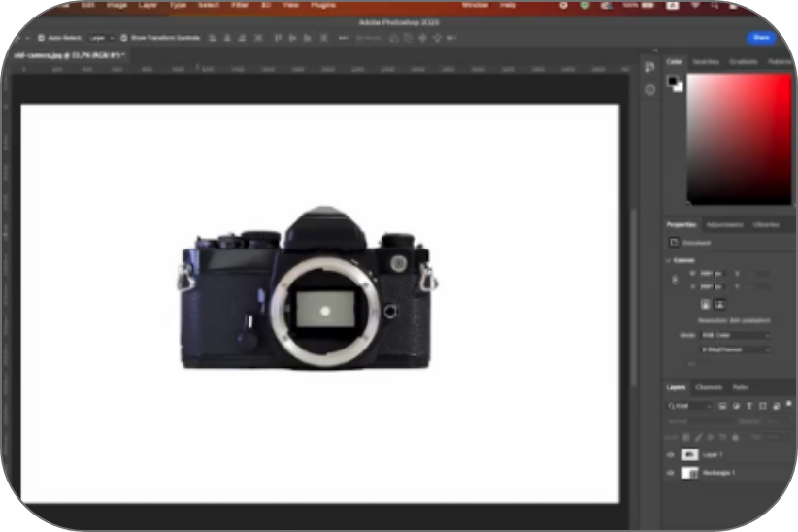Viewport: 798px width, 532px height.
Task: Click the filter for pixel layers icon
Action: 724,405
